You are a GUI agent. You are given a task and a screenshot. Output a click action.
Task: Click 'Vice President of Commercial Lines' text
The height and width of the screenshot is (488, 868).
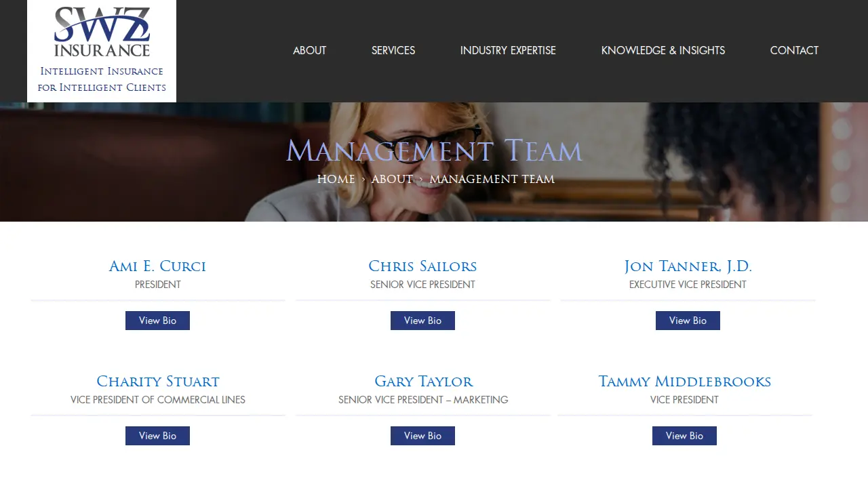[x=157, y=400]
